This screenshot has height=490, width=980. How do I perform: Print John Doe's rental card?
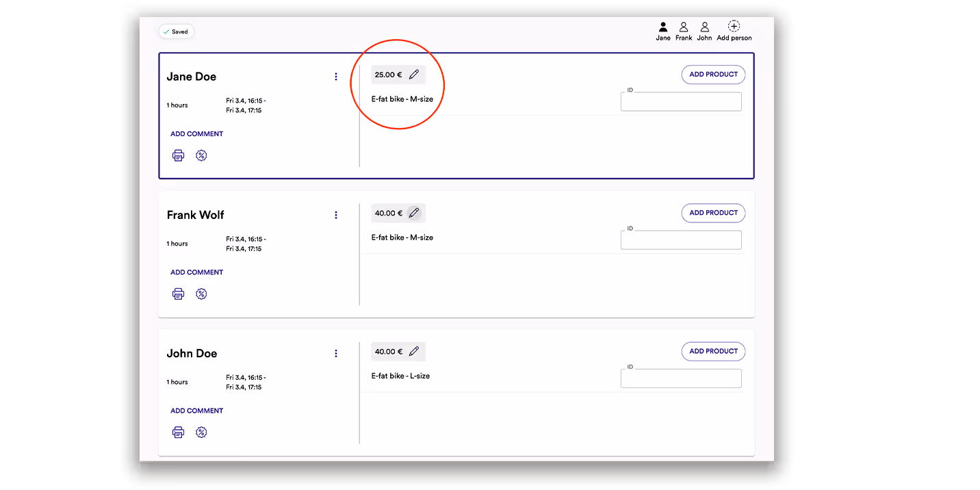point(178,432)
